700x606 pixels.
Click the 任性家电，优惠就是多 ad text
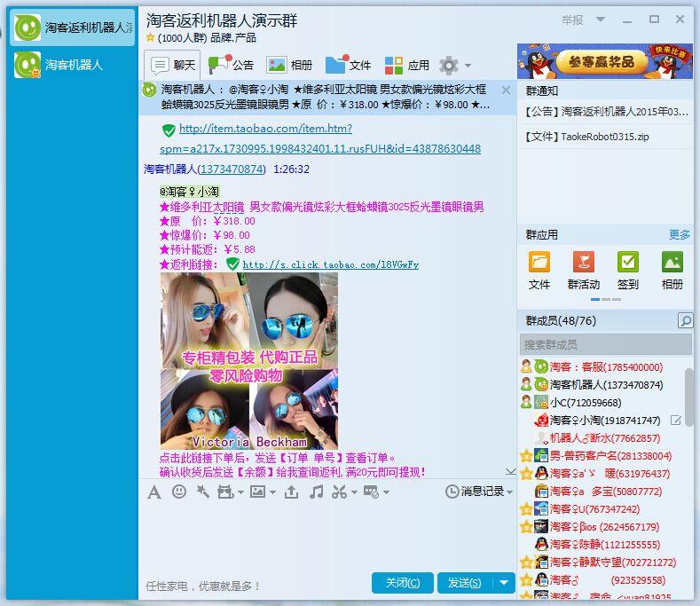(203, 586)
